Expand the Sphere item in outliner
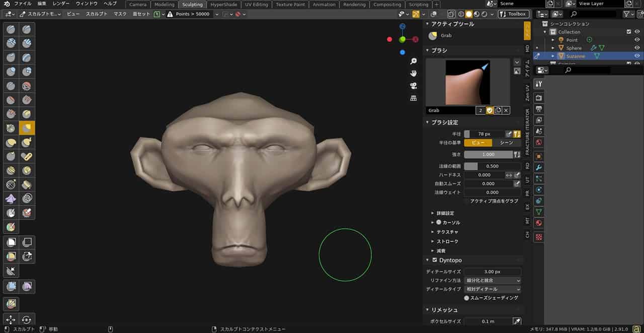The width and height of the screenshot is (644, 333). [553, 48]
